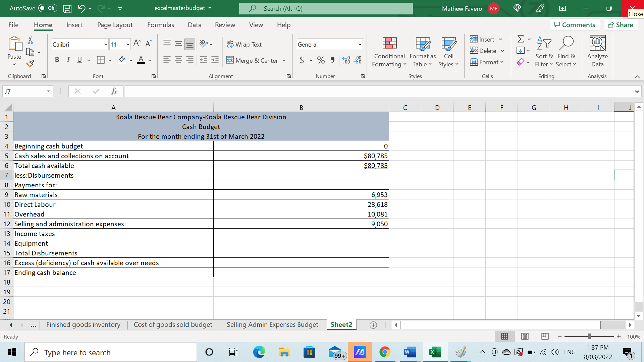This screenshot has height=362, width=644.
Task: Click Format cells button in Cells group
Action: pyautogui.click(x=487, y=62)
